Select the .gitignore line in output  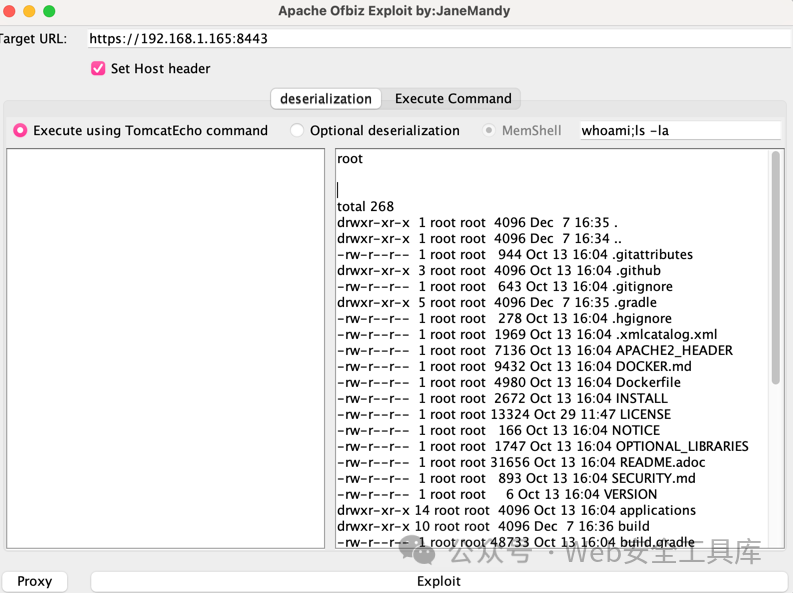(505, 287)
